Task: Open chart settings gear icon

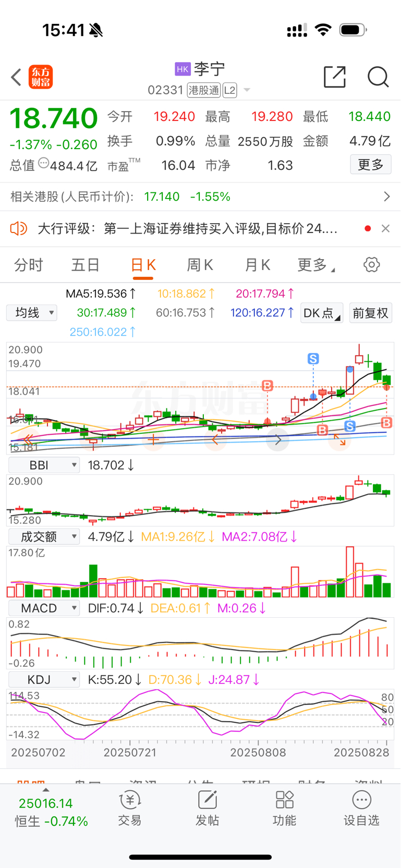Action: 371,264
